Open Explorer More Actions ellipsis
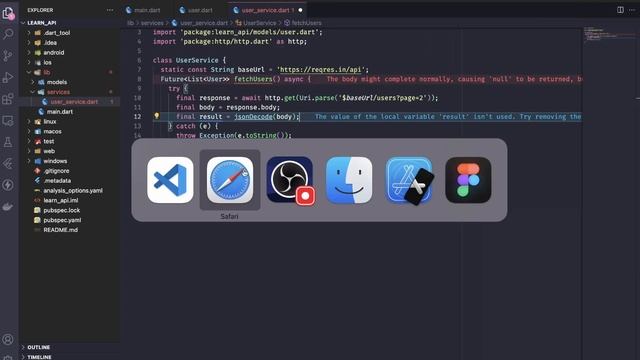This screenshot has height=360, width=640. (x=110, y=10)
